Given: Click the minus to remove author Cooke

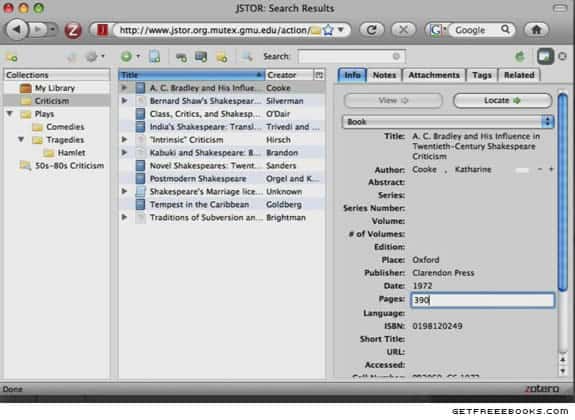Looking at the screenshot, I should click(540, 169).
